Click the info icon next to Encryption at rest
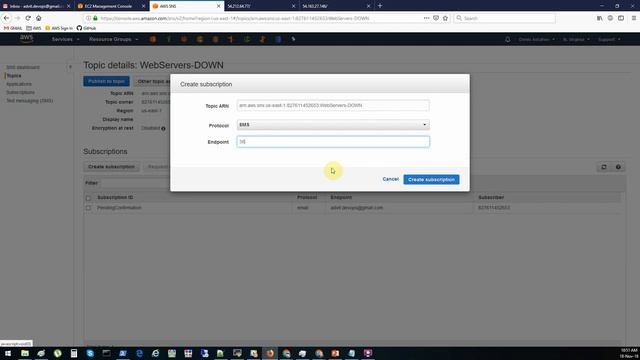 [x=163, y=129]
